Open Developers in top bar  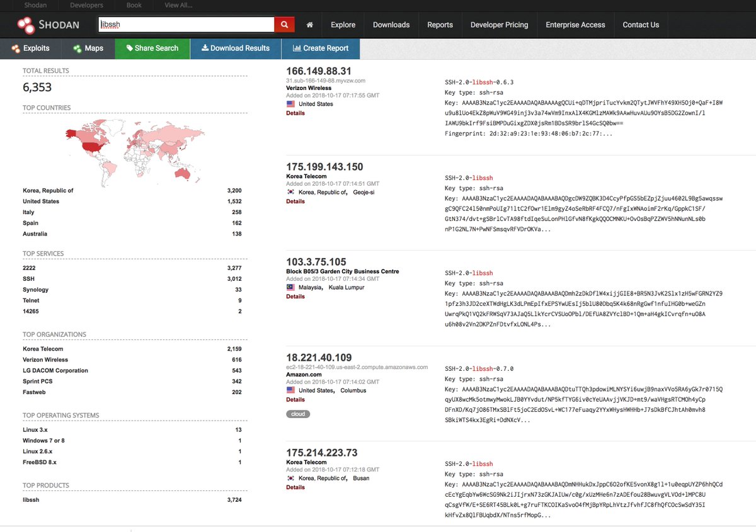(x=86, y=6)
